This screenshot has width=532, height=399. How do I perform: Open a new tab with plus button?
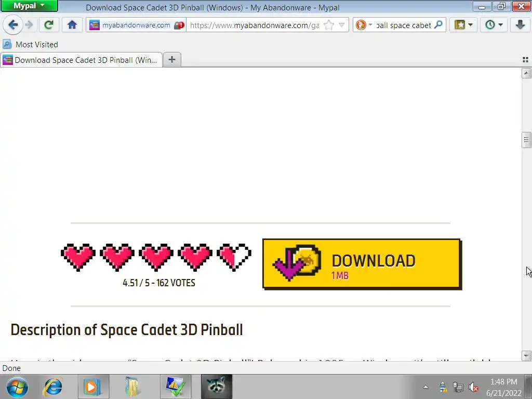(172, 60)
